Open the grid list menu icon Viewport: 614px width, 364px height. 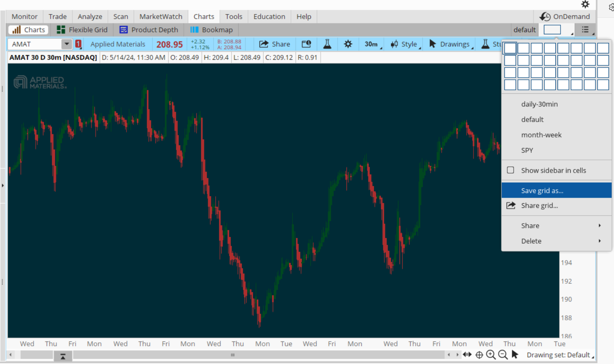pyautogui.click(x=586, y=30)
